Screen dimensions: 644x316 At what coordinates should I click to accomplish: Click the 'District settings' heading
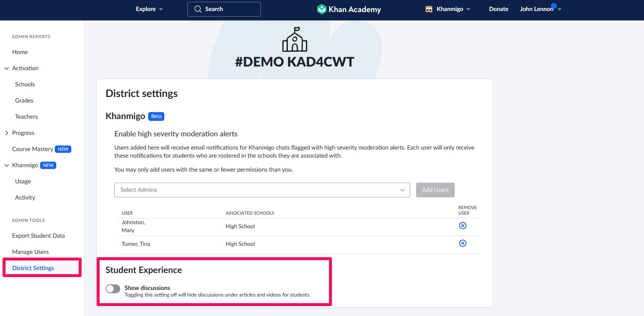coord(142,94)
